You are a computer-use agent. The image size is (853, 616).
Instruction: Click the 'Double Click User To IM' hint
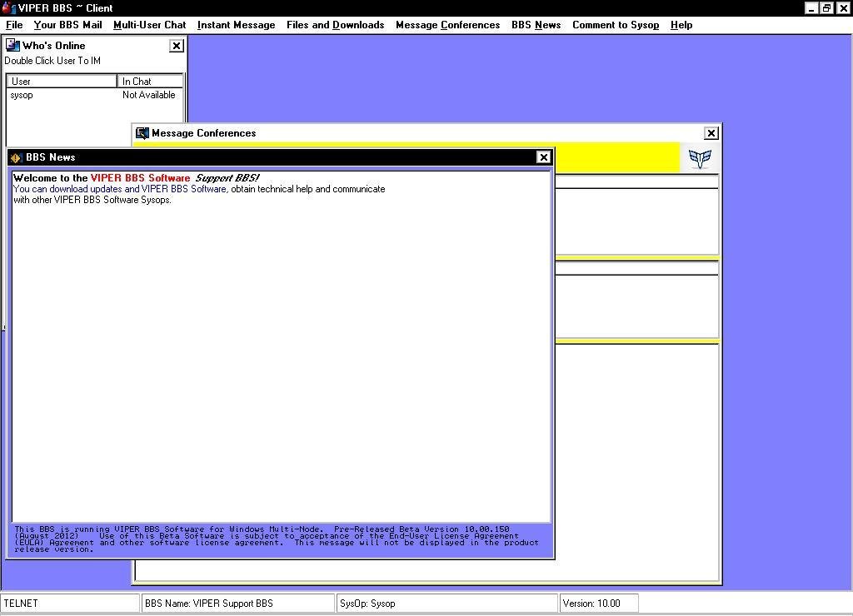[52, 61]
